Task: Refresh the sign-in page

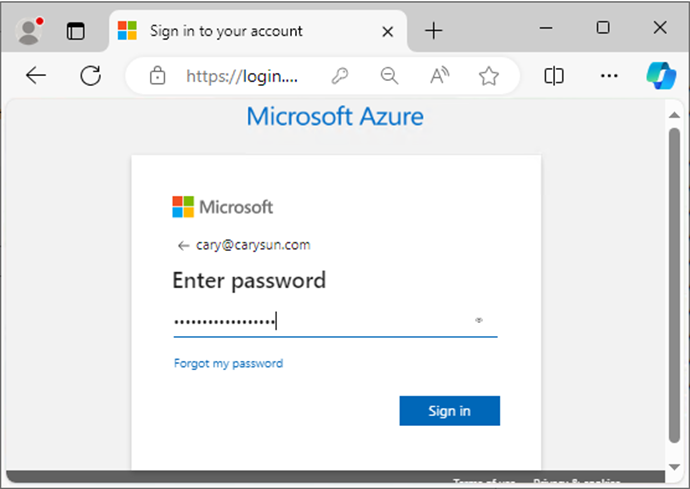Action: pyautogui.click(x=91, y=76)
